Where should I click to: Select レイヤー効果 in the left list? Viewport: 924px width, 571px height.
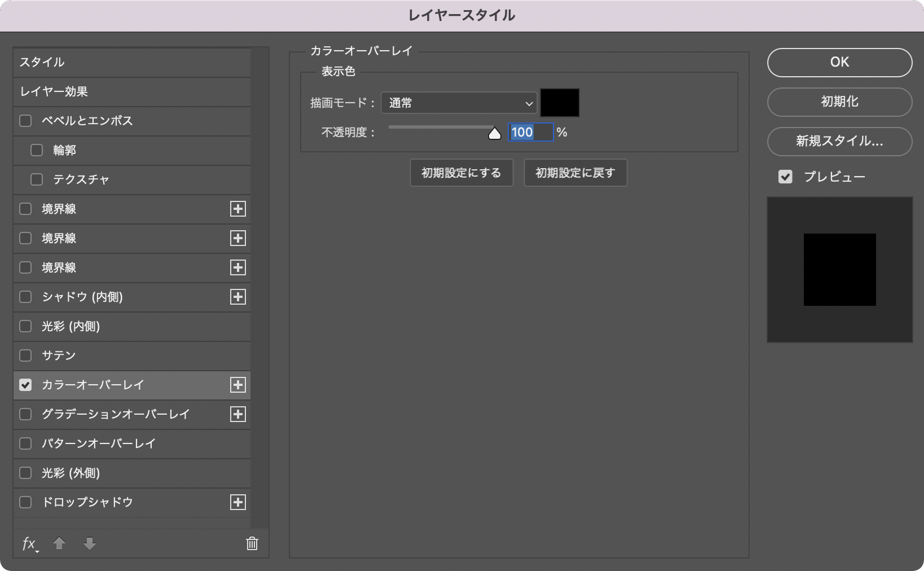pos(131,91)
